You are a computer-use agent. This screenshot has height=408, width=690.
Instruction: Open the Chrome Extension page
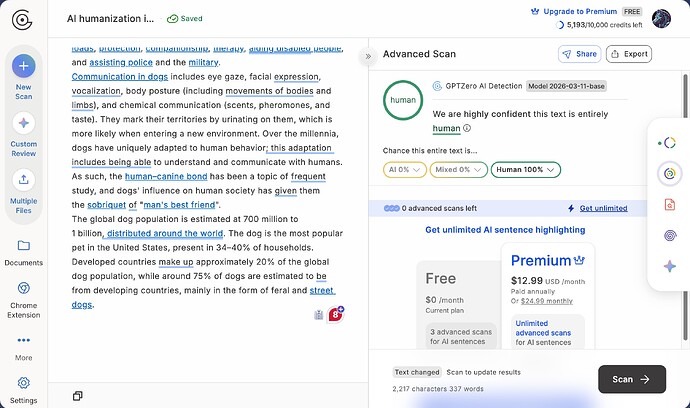(x=24, y=300)
